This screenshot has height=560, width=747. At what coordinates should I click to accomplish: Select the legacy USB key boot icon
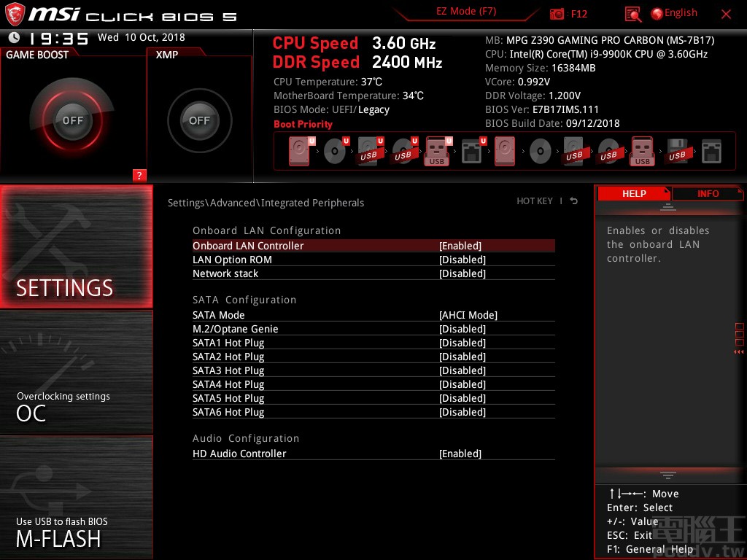(x=642, y=151)
